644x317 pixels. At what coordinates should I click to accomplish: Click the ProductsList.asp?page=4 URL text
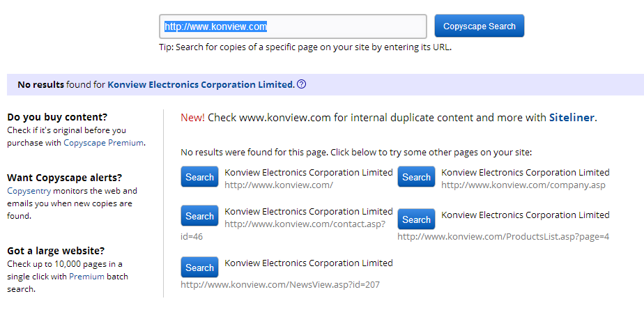(503, 237)
